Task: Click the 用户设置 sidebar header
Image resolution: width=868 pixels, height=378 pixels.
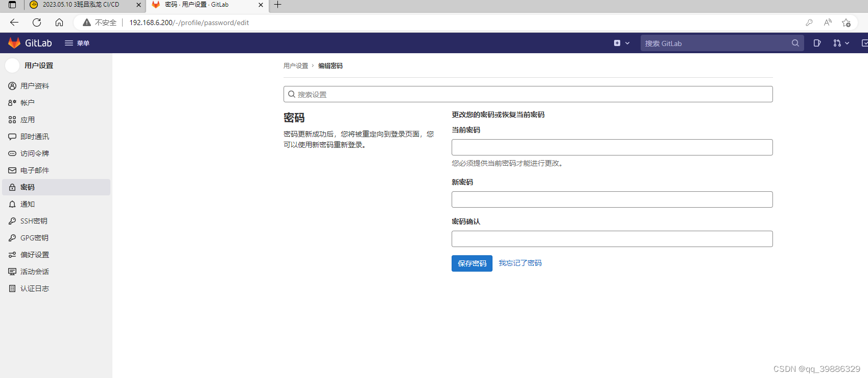Action: point(39,65)
